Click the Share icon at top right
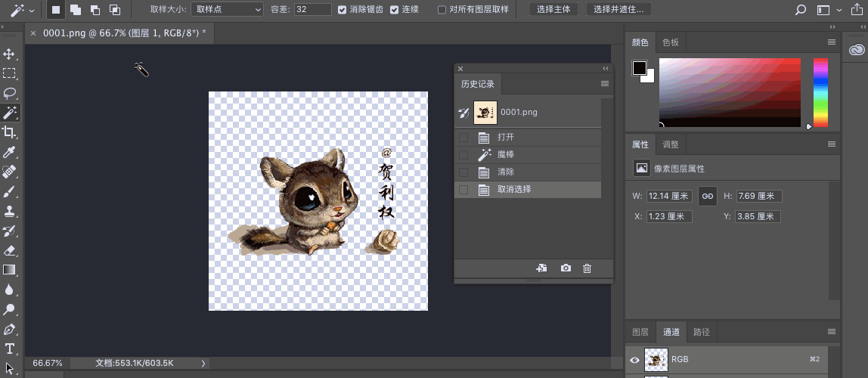The width and height of the screenshot is (868, 378). 858,9
